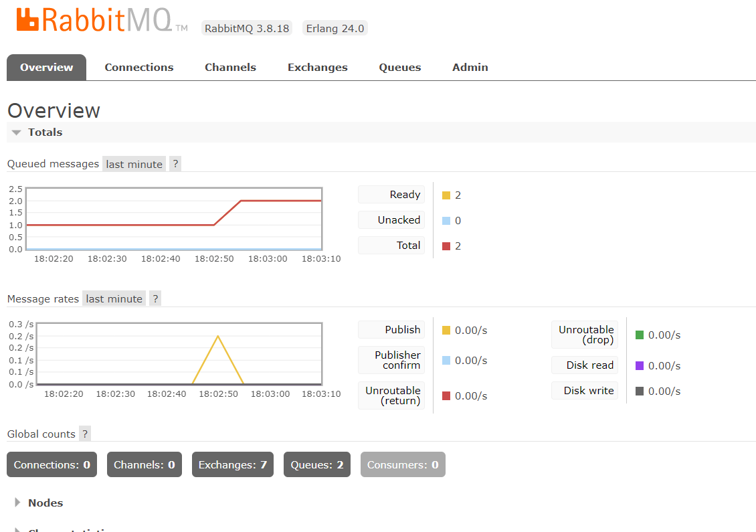This screenshot has height=532, width=756.
Task: Click the Erlang 24.0 version label
Action: [x=335, y=29]
